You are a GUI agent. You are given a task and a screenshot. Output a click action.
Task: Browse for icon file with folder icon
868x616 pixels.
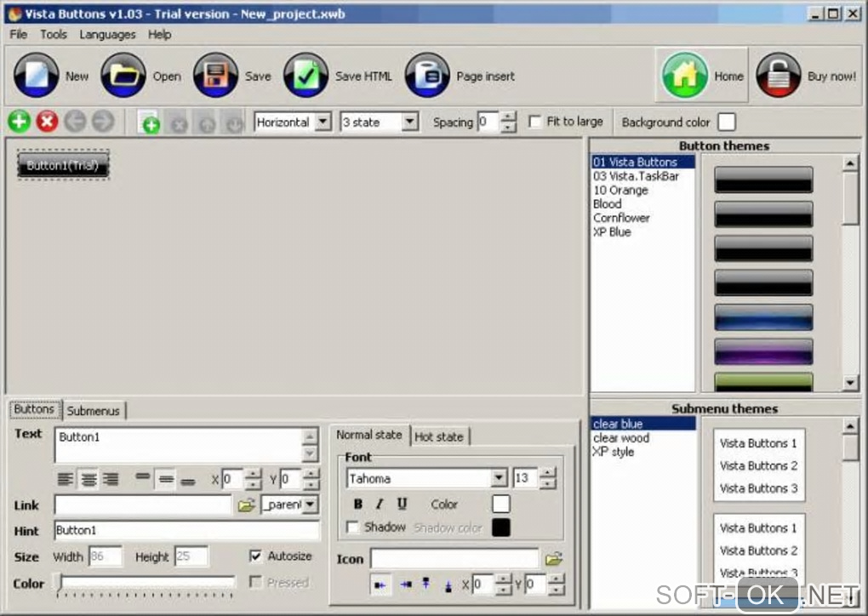click(x=554, y=559)
